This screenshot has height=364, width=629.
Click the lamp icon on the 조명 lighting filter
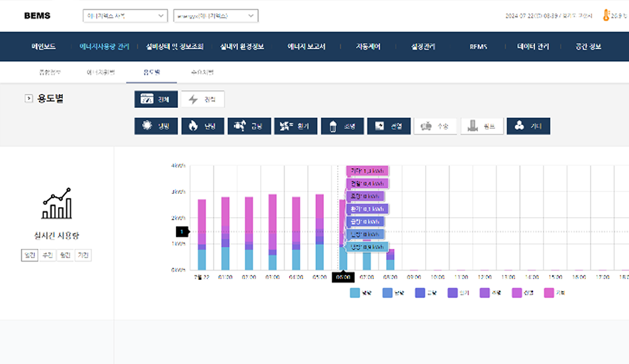(332, 126)
